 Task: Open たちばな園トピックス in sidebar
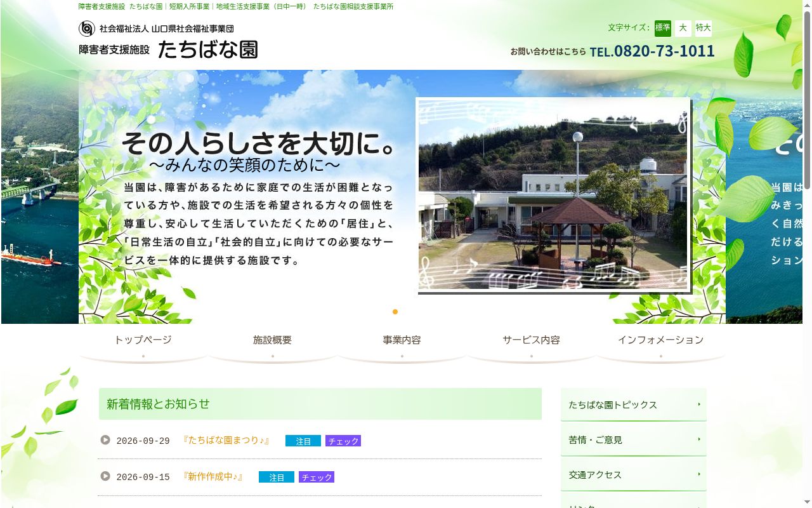pyautogui.click(x=634, y=404)
